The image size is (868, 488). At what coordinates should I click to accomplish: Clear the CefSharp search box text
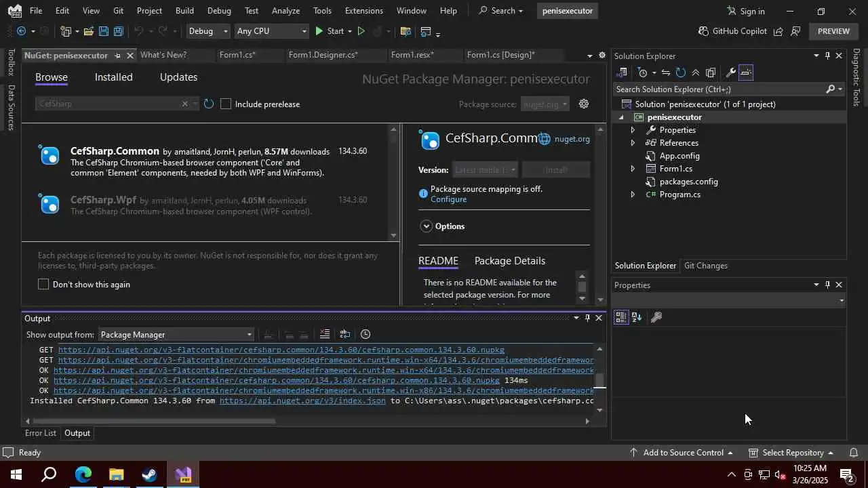click(x=184, y=104)
